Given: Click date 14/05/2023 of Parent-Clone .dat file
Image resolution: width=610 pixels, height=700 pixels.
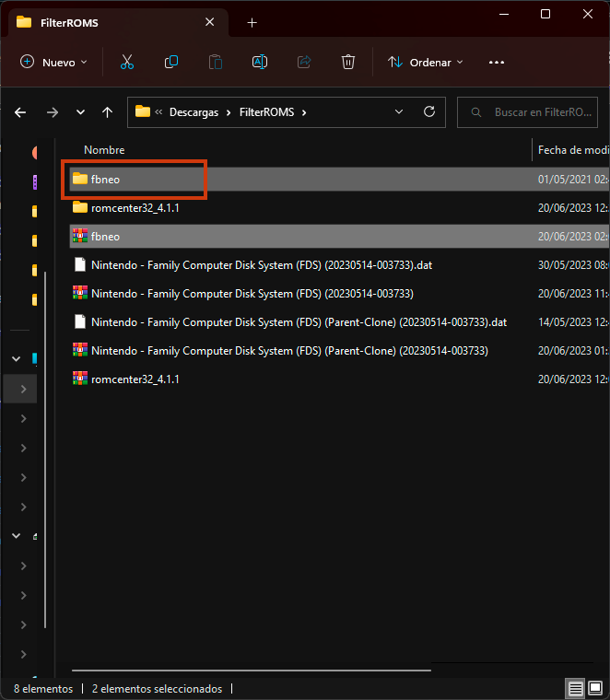Looking at the screenshot, I should [573, 321].
